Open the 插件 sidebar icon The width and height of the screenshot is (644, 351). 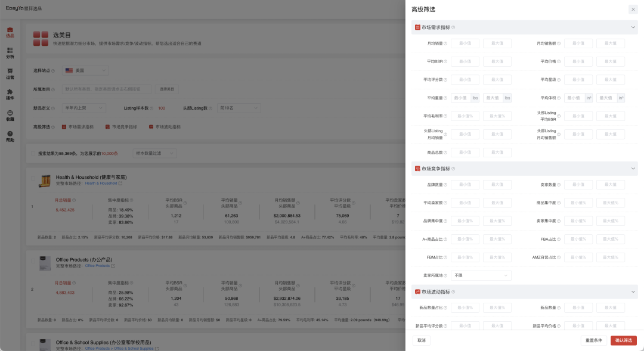10,94
